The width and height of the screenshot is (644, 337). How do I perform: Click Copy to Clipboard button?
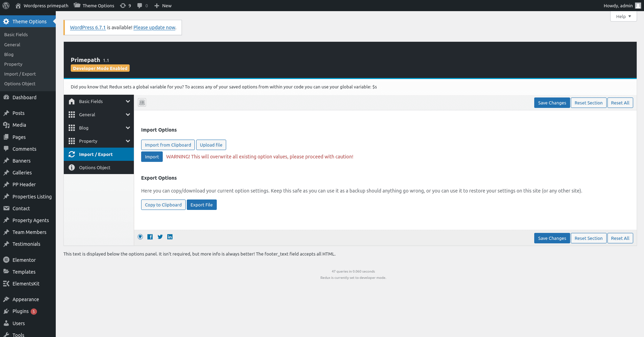click(x=163, y=205)
